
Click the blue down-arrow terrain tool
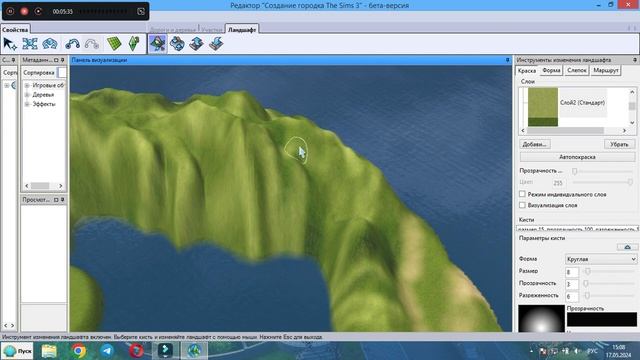tap(216, 44)
